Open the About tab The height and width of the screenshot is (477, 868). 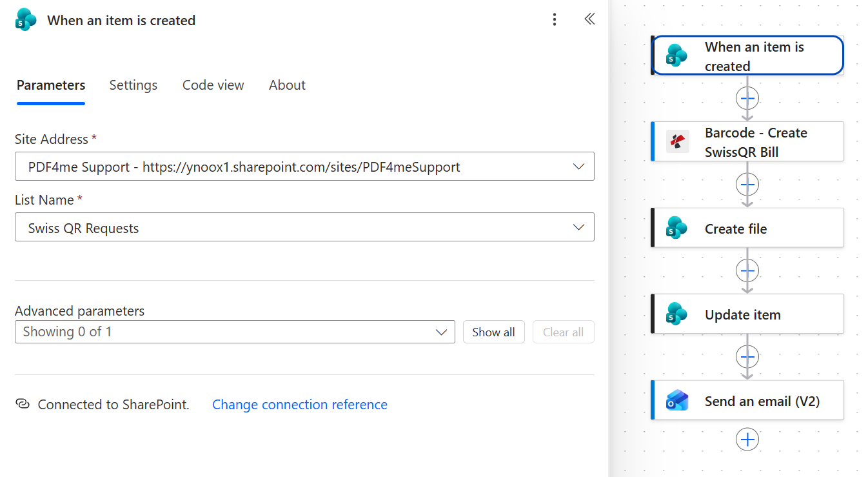287,85
